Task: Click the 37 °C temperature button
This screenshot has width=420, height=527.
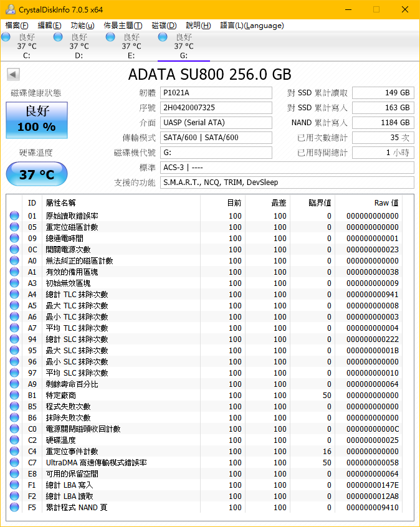Action: (x=37, y=174)
